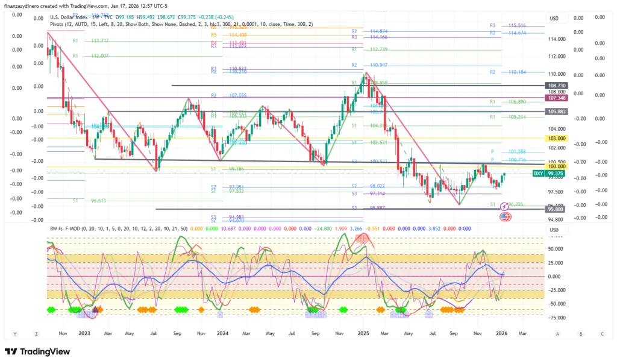Image resolution: width=617 pixels, height=364 pixels.
Task: Click the Z label on bottom axis
Action: (37, 333)
